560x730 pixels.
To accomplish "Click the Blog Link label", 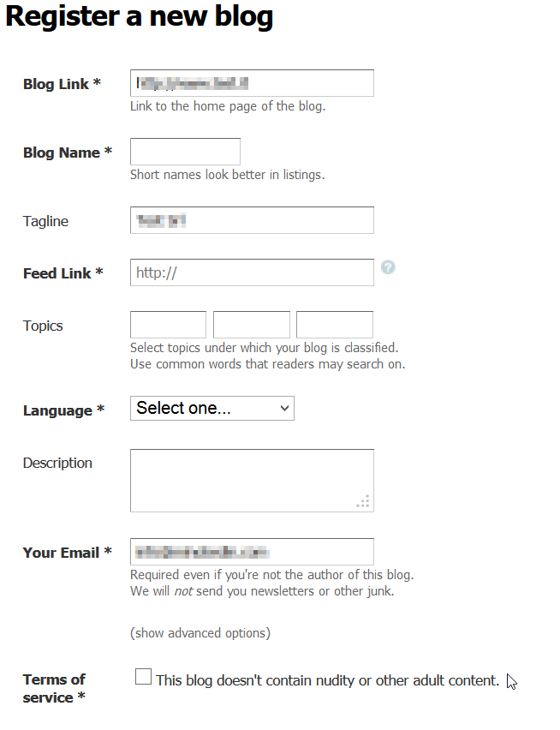I will pos(62,84).
